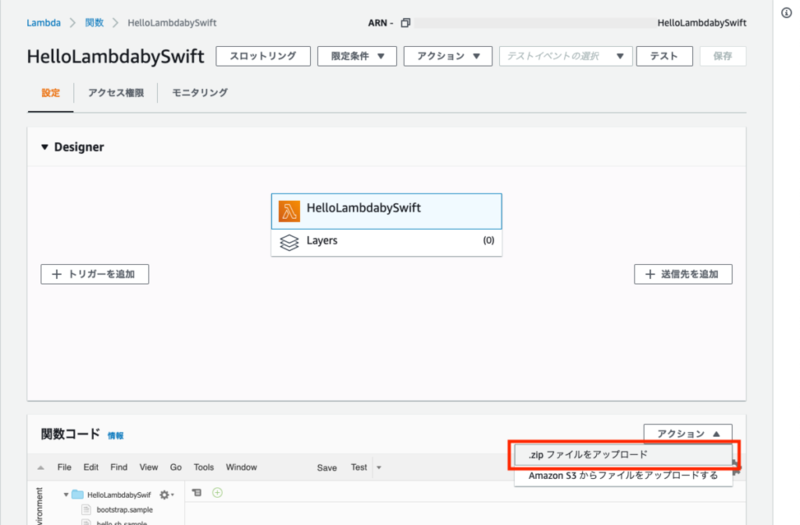800x525 pixels.
Task: Click the tab list icon in editor
Action: pyautogui.click(x=197, y=492)
